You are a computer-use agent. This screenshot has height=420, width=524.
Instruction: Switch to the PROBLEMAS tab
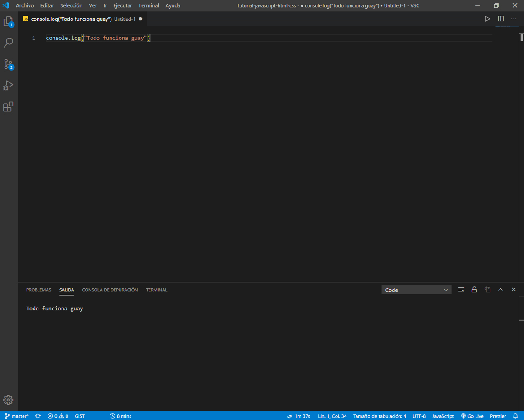[x=39, y=290]
